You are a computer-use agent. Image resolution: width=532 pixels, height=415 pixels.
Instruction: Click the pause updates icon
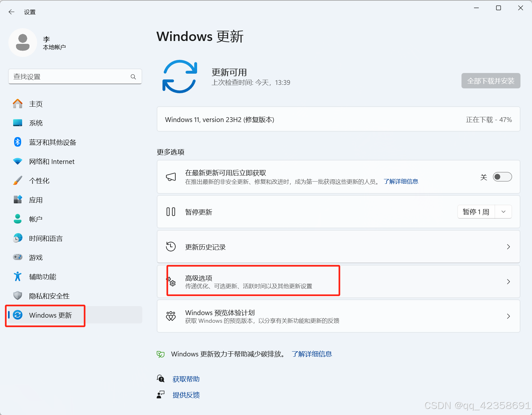pyautogui.click(x=171, y=212)
